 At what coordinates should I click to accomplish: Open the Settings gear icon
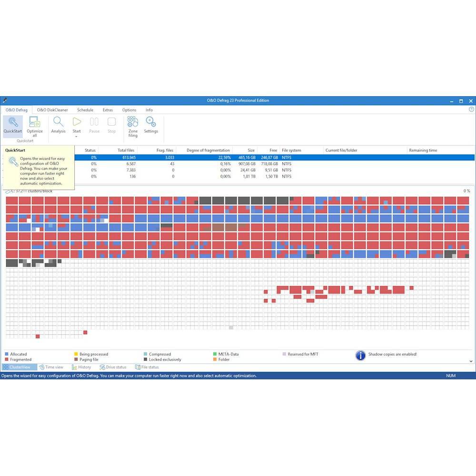151,122
